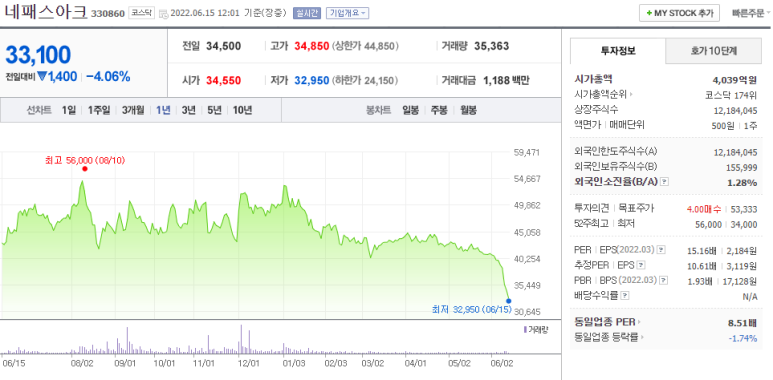Click the 외국인소진율 value 1.28%
The width and height of the screenshot is (773, 380).
(x=742, y=182)
